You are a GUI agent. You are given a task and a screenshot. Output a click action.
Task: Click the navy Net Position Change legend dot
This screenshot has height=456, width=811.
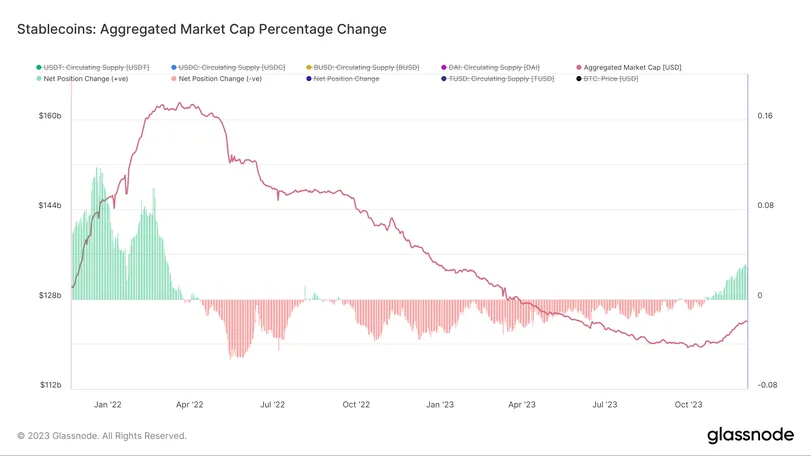309,78
